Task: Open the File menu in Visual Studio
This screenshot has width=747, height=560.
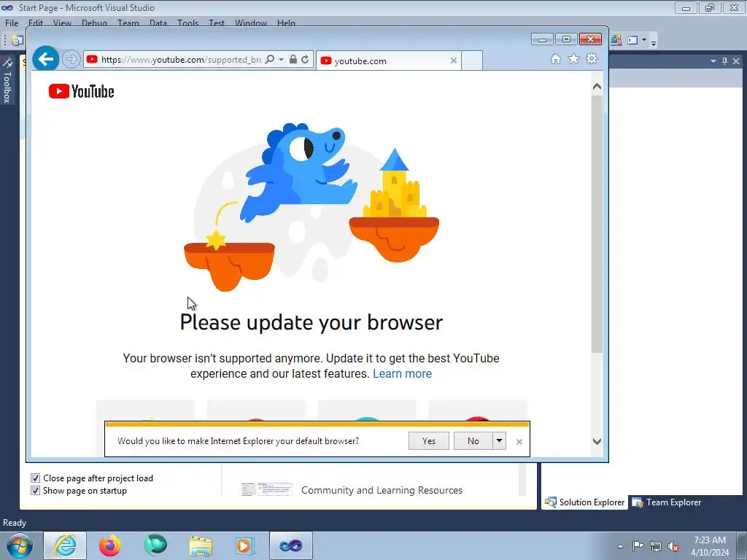Action: (12, 23)
